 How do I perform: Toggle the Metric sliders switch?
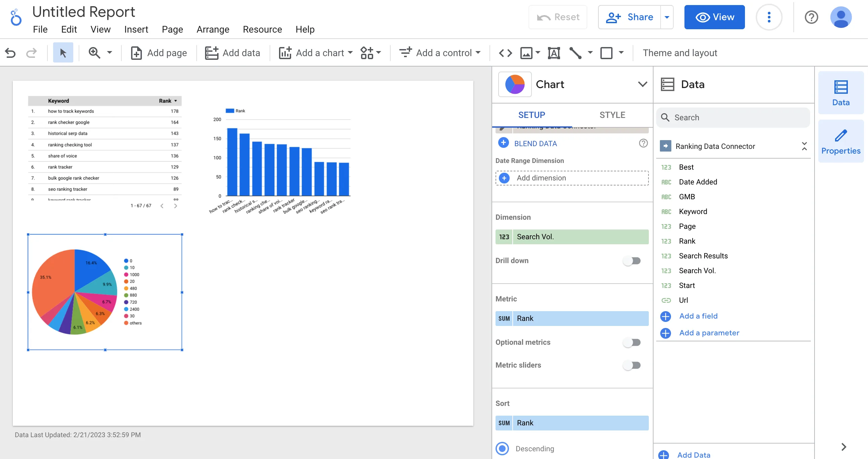[x=632, y=365]
